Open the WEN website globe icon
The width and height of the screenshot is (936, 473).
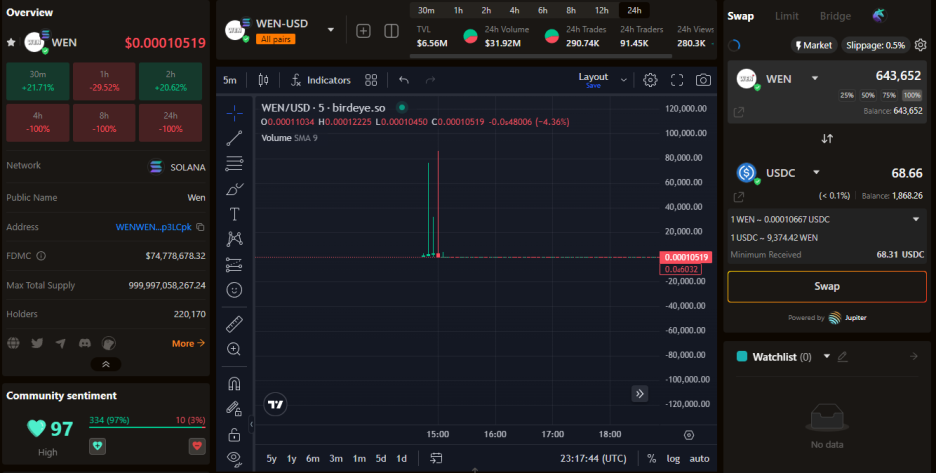[x=13, y=343]
